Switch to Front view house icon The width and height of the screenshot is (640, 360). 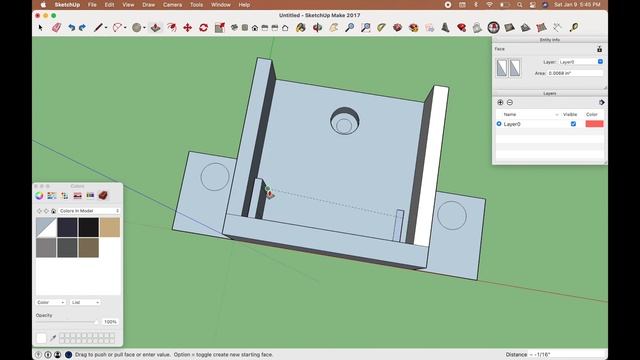tap(255, 28)
